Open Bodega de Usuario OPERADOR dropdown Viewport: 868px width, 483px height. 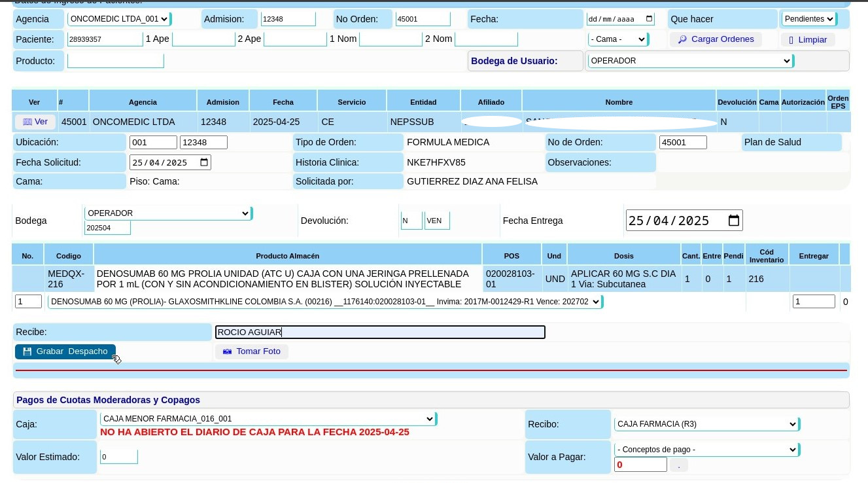pyautogui.click(x=690, y=61)
